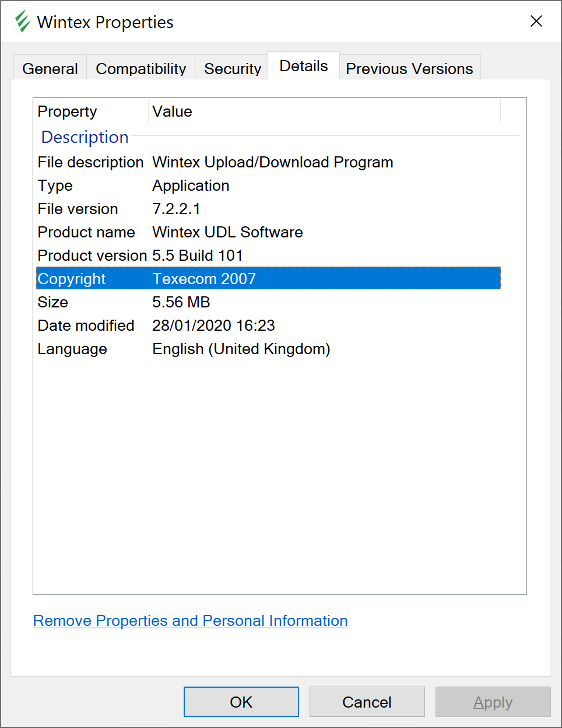Close the Wintex Properties dialog
Viewport: 562px width, 728px height.
click(536, 22)
